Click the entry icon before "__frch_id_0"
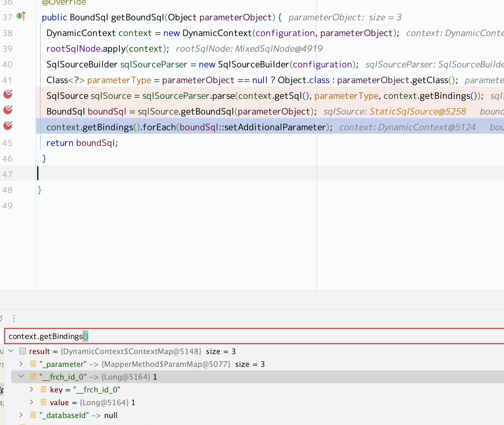 33,377
